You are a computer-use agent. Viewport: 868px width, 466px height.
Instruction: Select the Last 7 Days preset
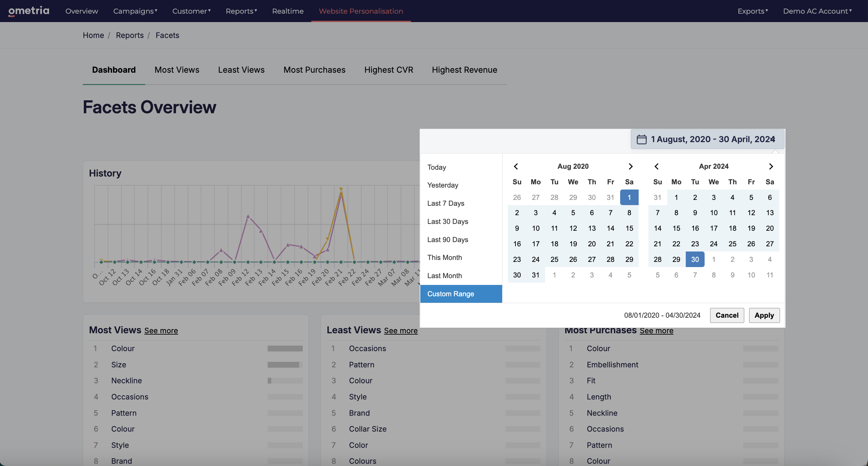click(445, 203)
